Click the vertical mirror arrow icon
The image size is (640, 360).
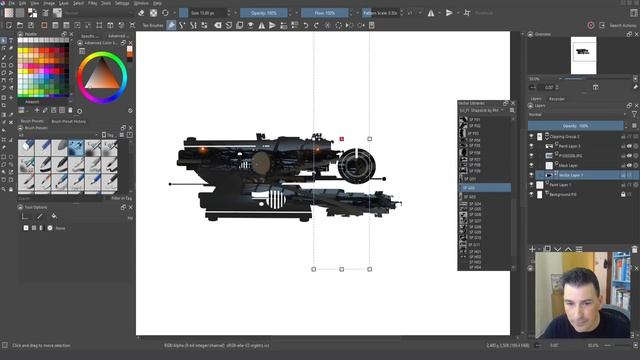coord(449,13)
